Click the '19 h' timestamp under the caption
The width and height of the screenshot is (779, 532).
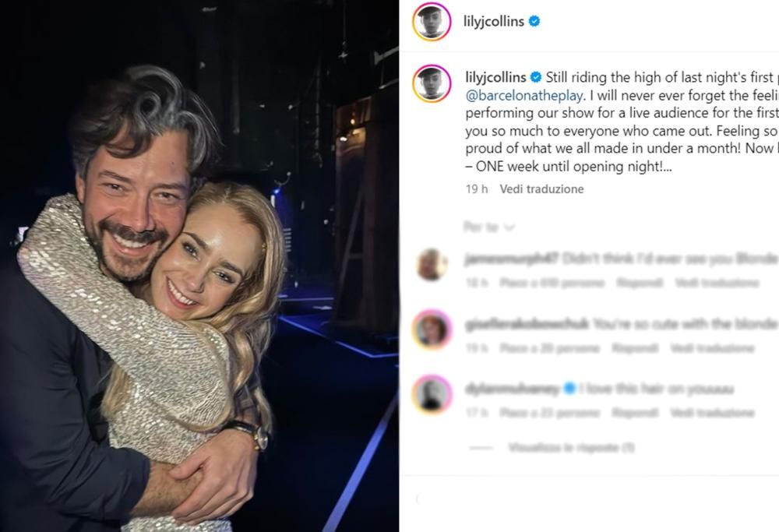tap(477, 189)
